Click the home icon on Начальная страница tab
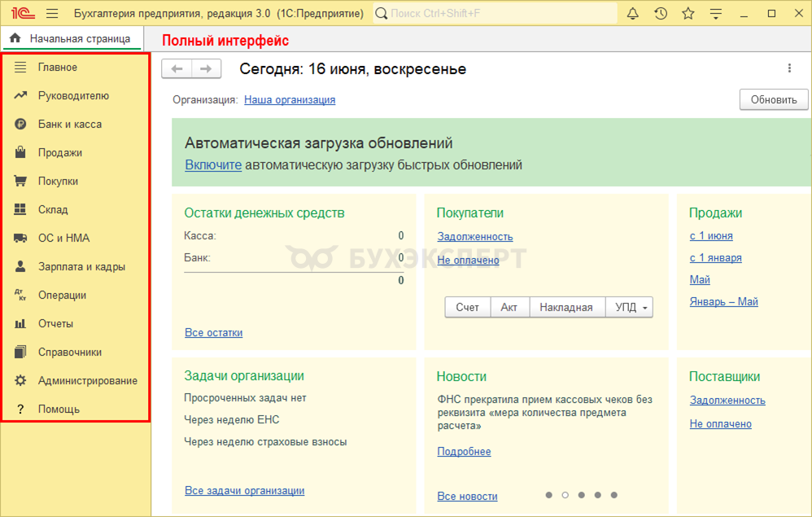This screenshot has height=517, width=812. click(15, 37)
